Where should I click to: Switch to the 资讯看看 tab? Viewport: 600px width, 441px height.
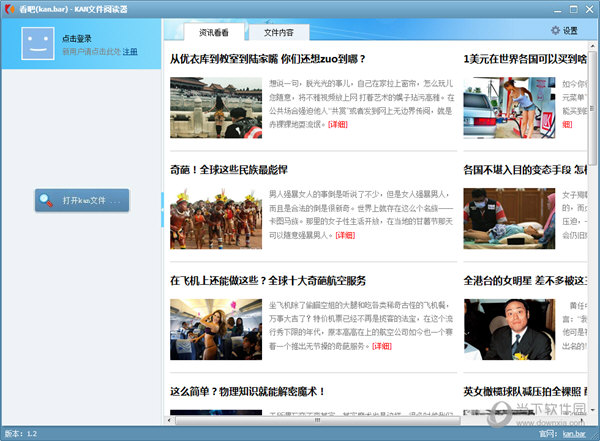point(214,32)
